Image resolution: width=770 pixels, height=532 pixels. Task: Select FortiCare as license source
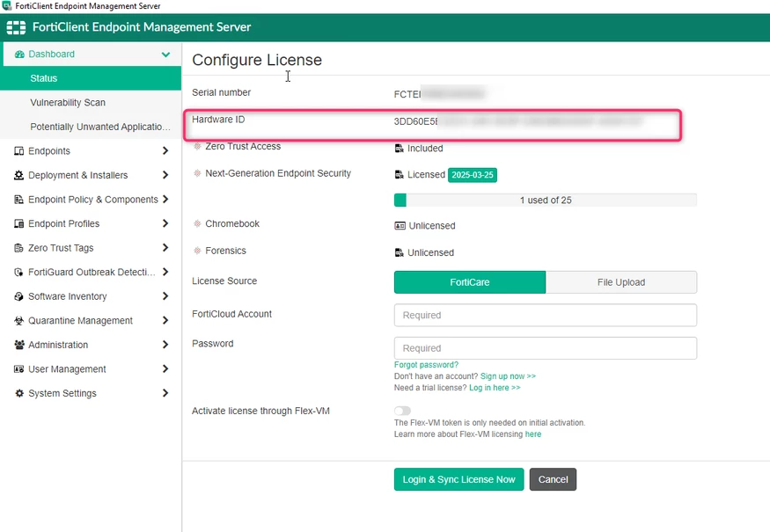click(x=469, y=282)
